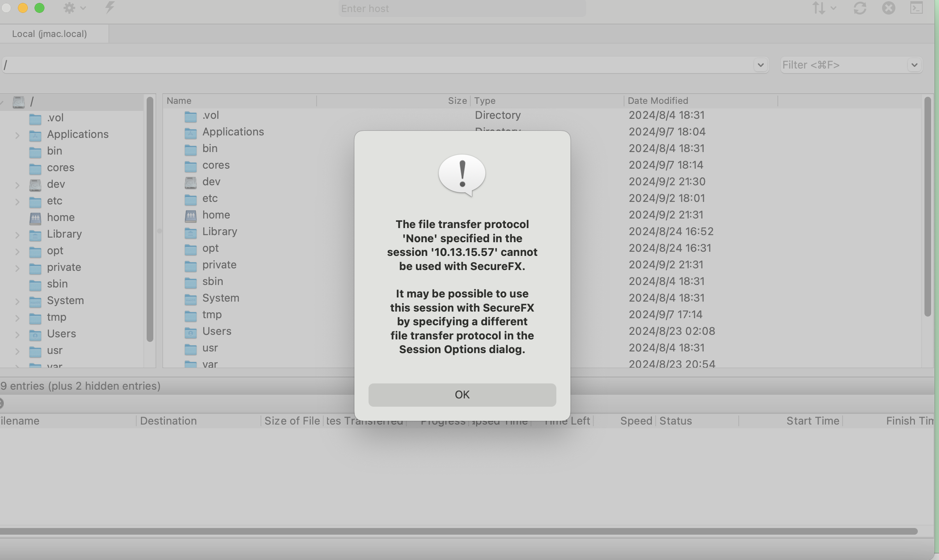Select the home network folder in tree

click(x=35, y=218)
